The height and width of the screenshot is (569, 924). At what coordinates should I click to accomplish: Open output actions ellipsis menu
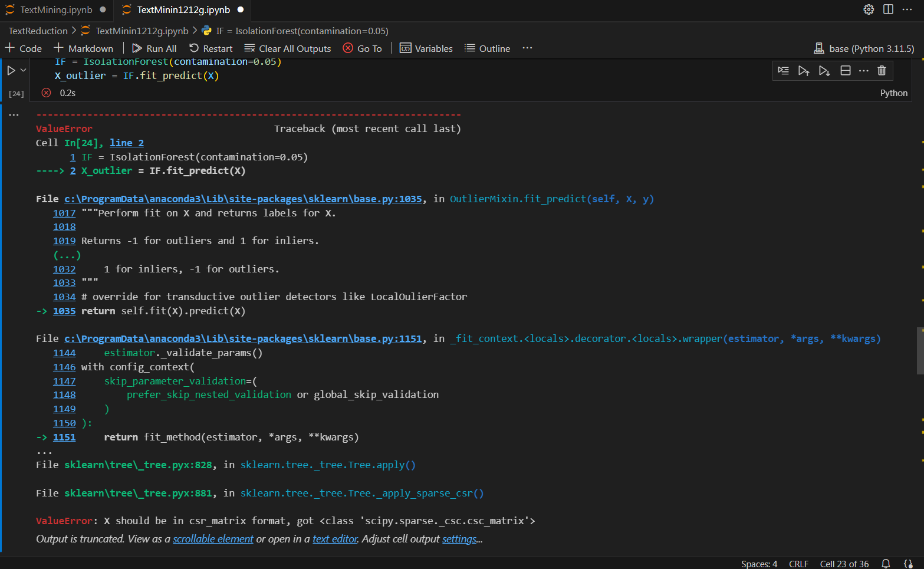click(x=14, y=115)
